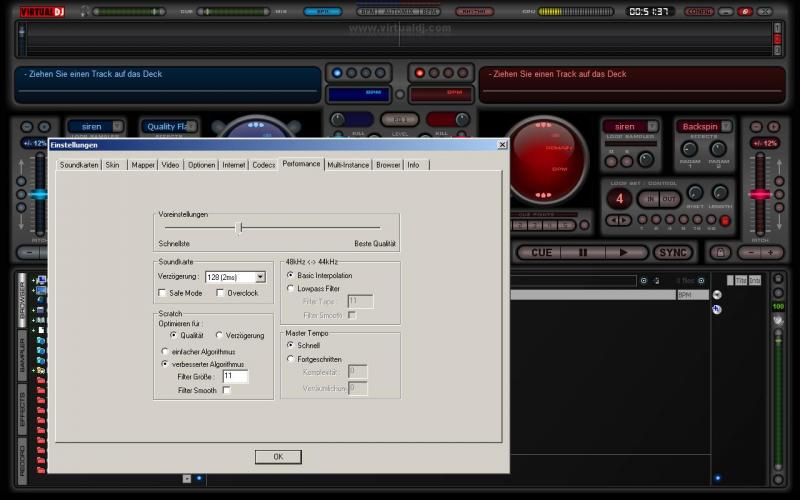The image size is (800, 500).
Task: Close the Einstellungen dialog
Action: pyautogui.click(x=503, y=145)
